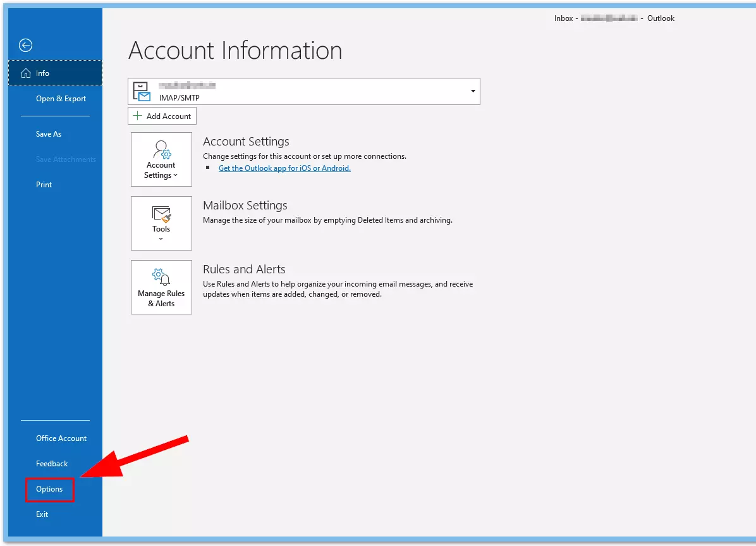Open Outlook Options
The height and width of the screenshot is (546, 756).
click(x=49, y=489)
